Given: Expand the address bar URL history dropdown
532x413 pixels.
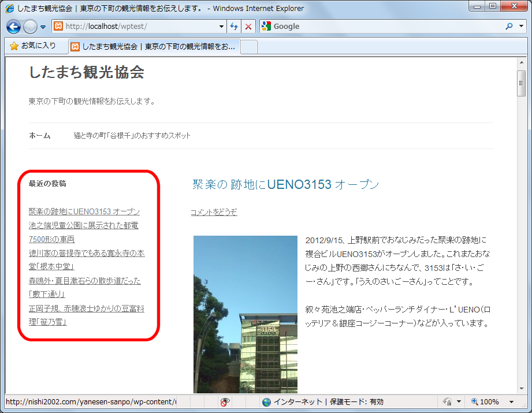Looking at the screenshot, I should [222, 27].
